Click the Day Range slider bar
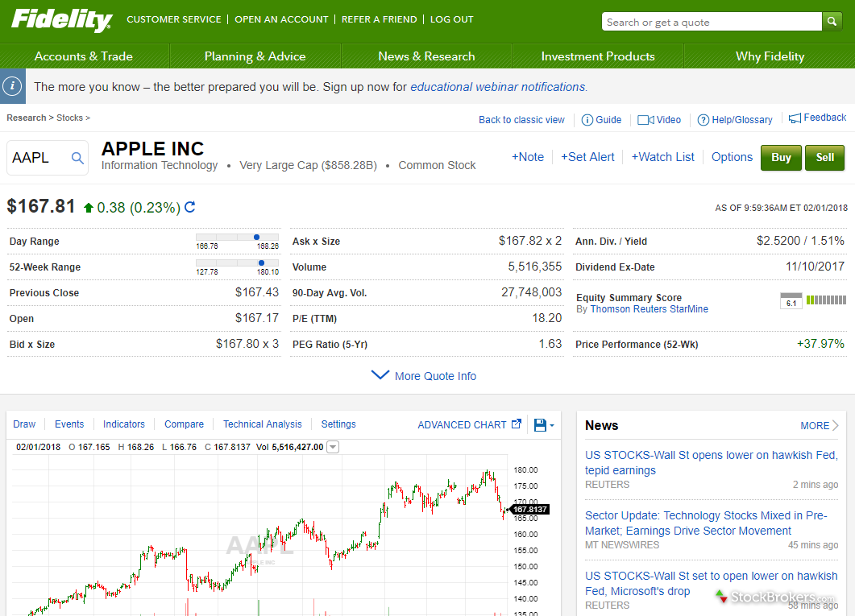Viewport: 855px width, 616px height. 237,237
